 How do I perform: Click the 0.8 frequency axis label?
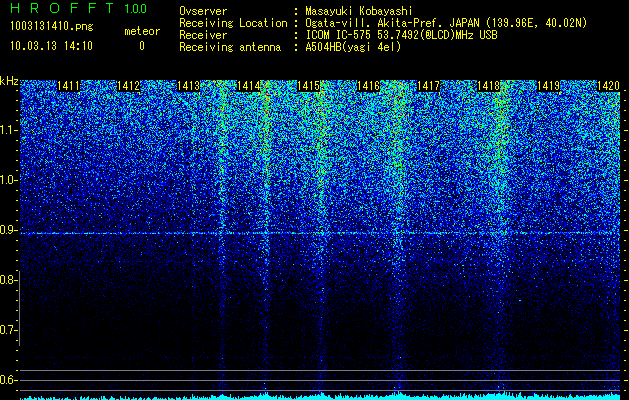click(8, 280)
